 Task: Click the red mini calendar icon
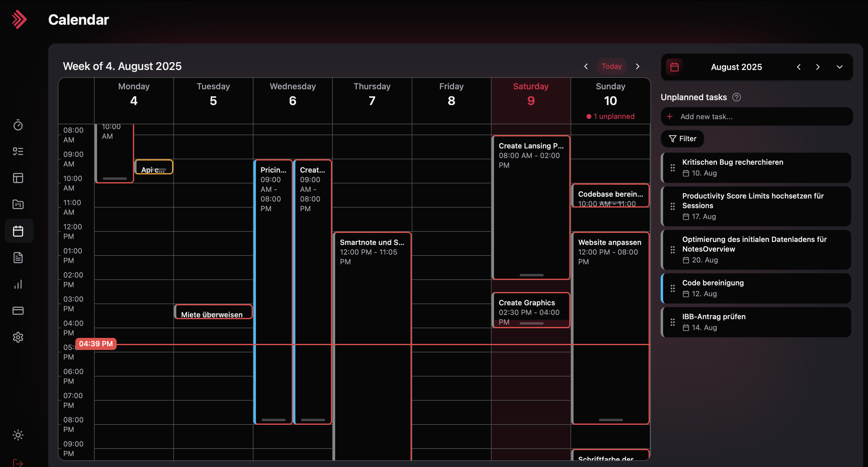pos(674,67)
